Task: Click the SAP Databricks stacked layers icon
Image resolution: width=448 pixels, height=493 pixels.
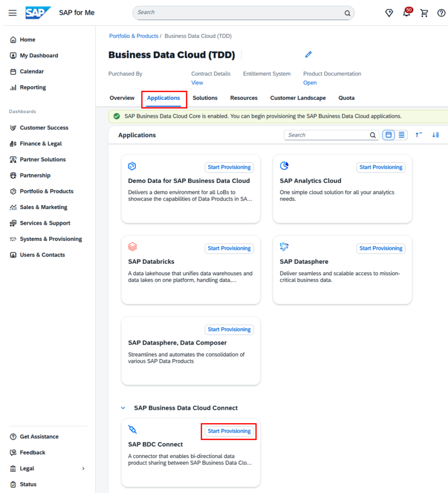Action: pyautogui.click(x=133, y=246)
